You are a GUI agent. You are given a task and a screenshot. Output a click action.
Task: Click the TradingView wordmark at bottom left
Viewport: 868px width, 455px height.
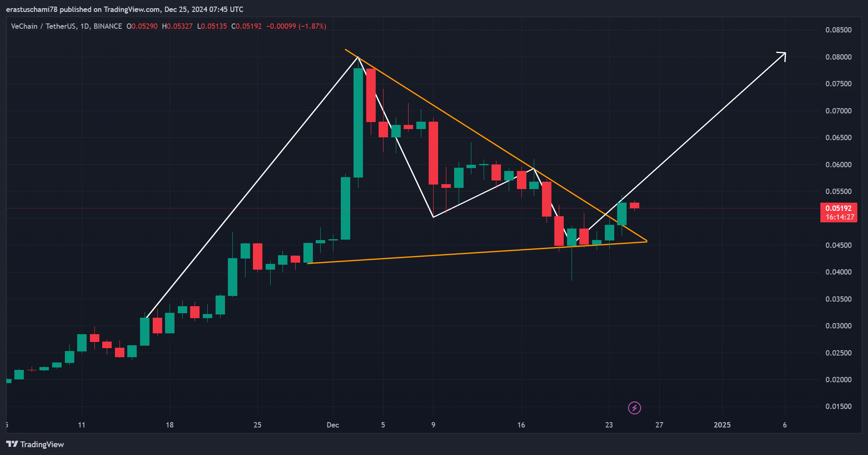pos(42,444)
